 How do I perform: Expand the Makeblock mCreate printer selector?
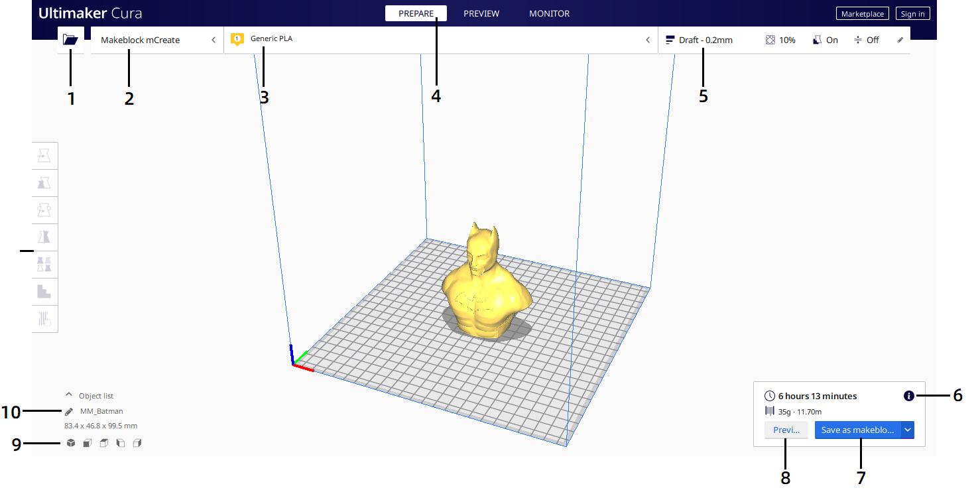click(157, 40)
